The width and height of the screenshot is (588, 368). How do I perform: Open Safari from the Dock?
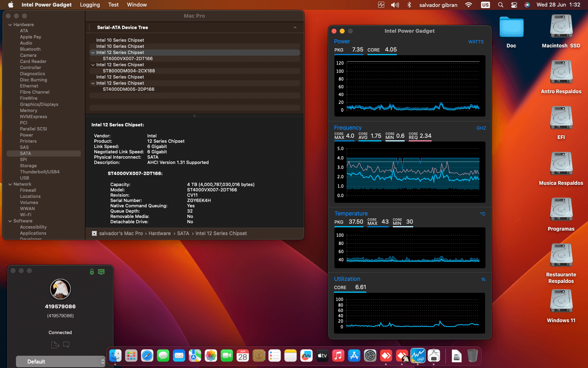147,356
